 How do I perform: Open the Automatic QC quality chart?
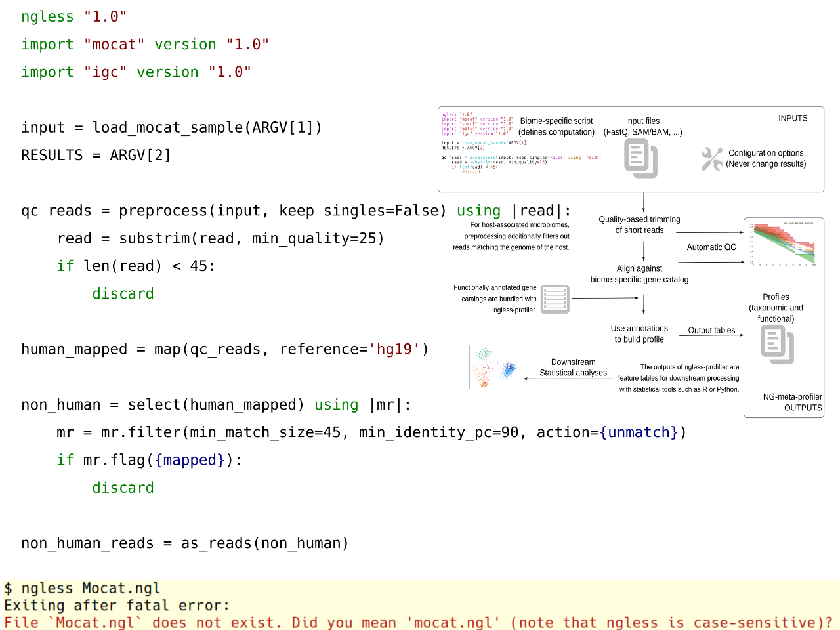782,243
